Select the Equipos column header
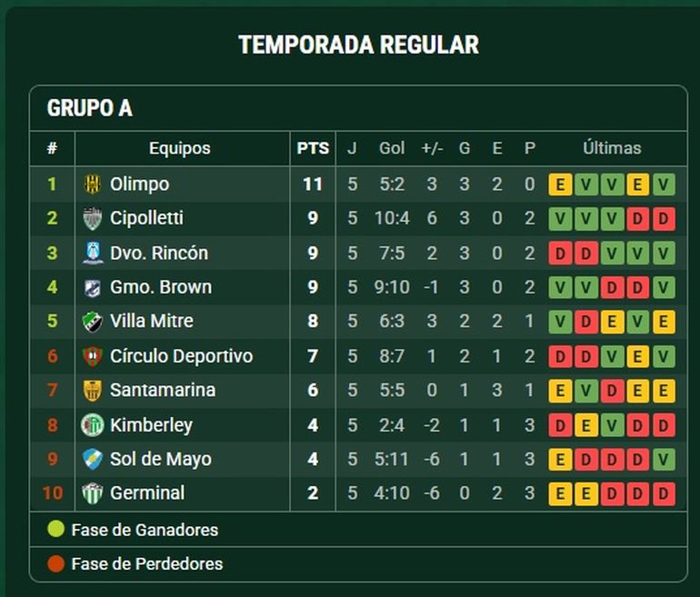 179,148
